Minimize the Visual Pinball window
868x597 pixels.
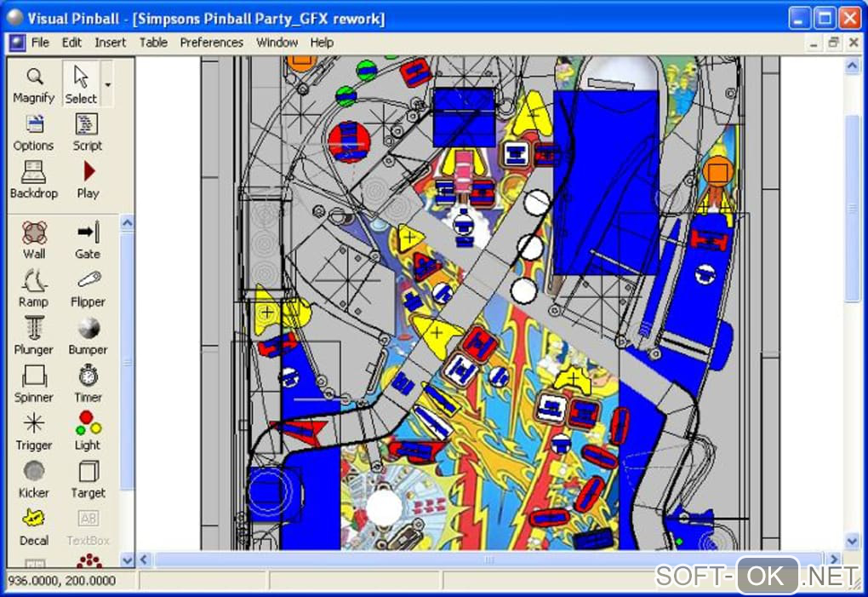pyautogui.click(x=798, y=18)
